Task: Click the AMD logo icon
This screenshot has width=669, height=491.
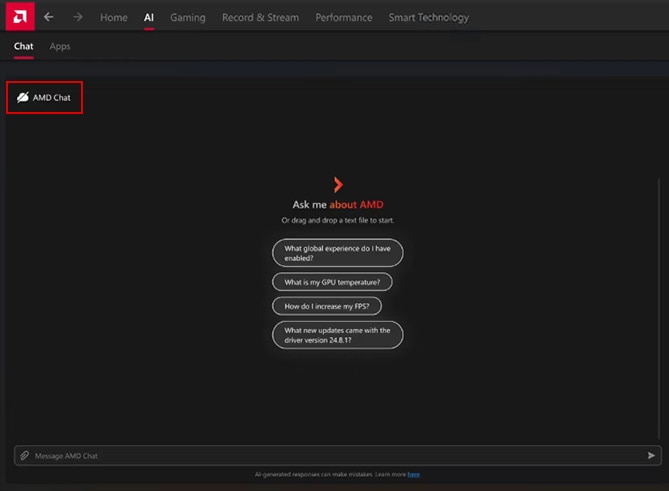Action: pos(20,16)
